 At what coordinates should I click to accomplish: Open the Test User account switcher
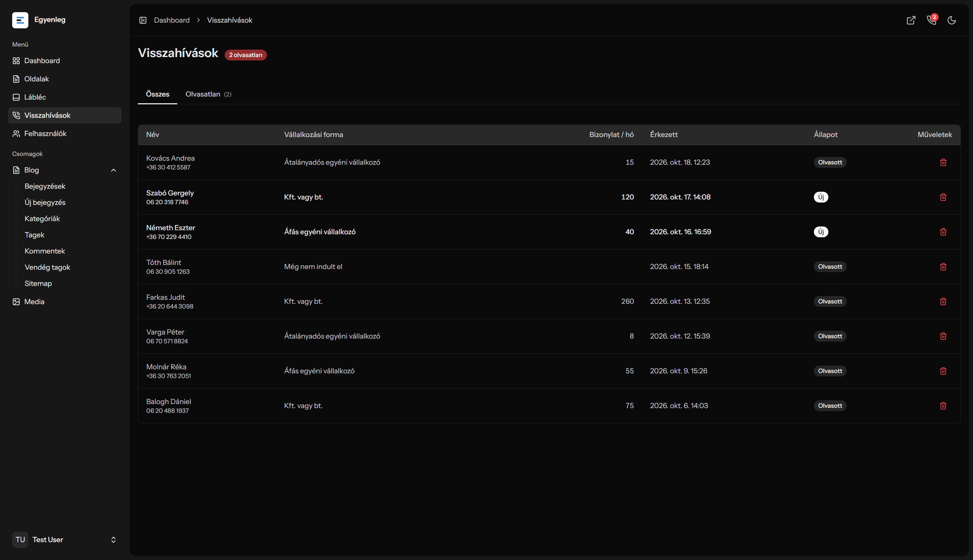pyautogui.click(x=65, y=540)
